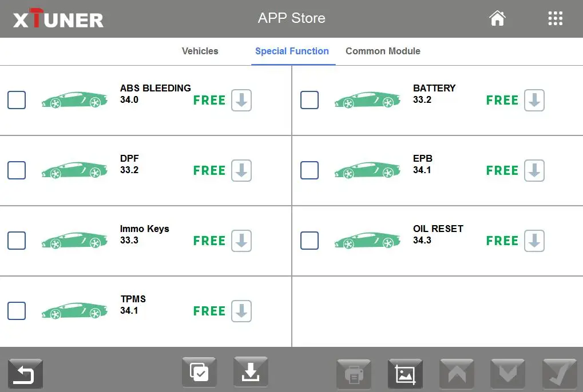Download the TPMS app
583x392 pixels.
click(241, 311)
